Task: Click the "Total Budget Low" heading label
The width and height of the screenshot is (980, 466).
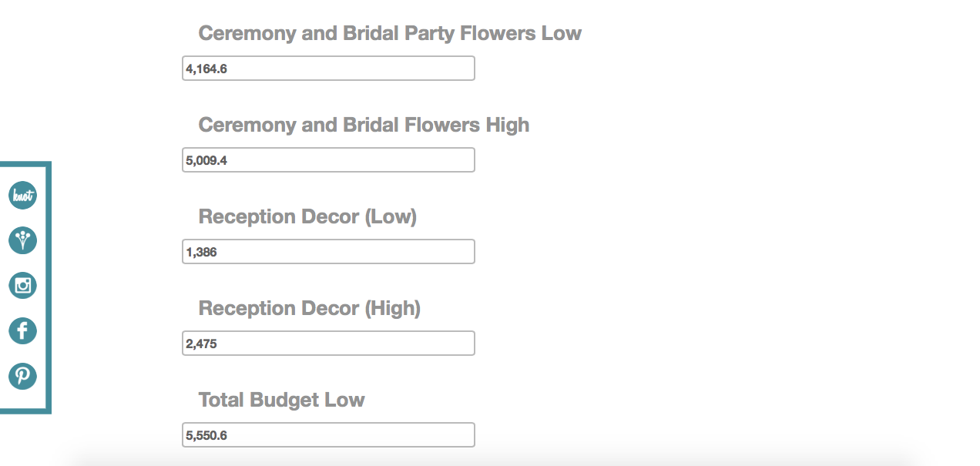Action: 281,400
